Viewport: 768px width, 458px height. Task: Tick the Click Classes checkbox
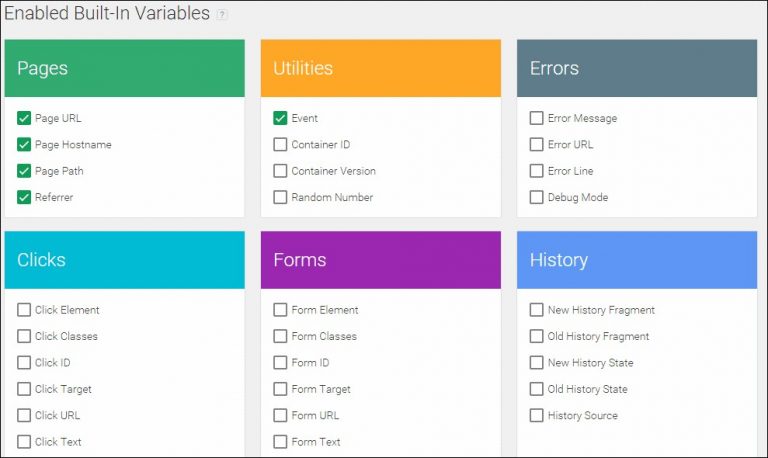24,336
